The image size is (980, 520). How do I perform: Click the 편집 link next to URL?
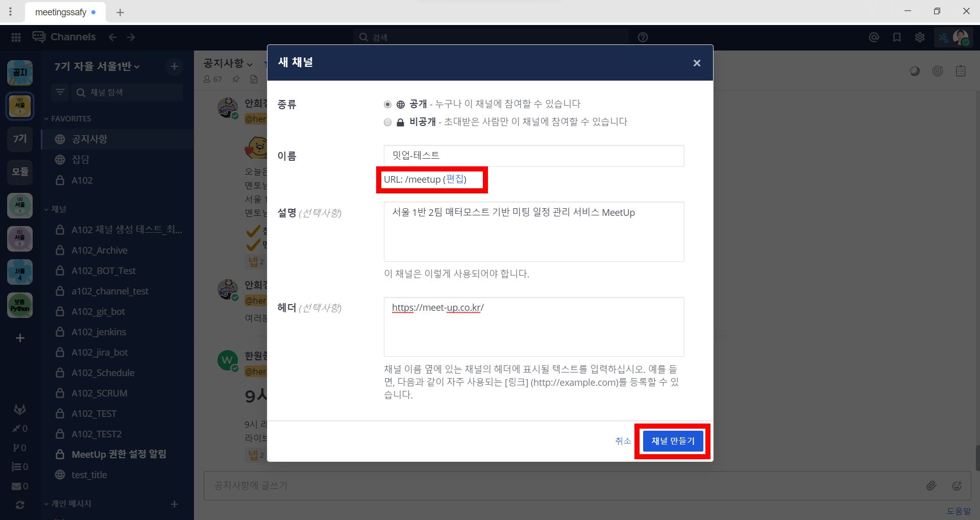(x=455, y=179)
